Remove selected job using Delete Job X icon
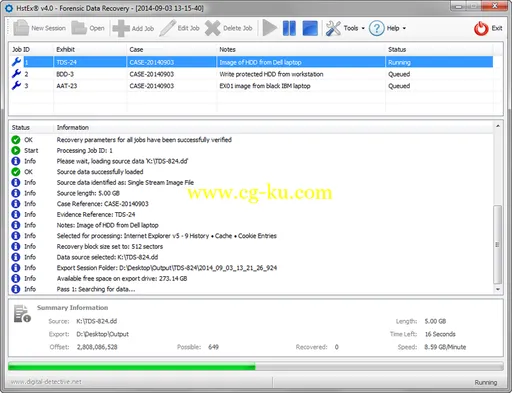Image resolution: width=512 pixels, height=393 pixels. click(212, 28)
